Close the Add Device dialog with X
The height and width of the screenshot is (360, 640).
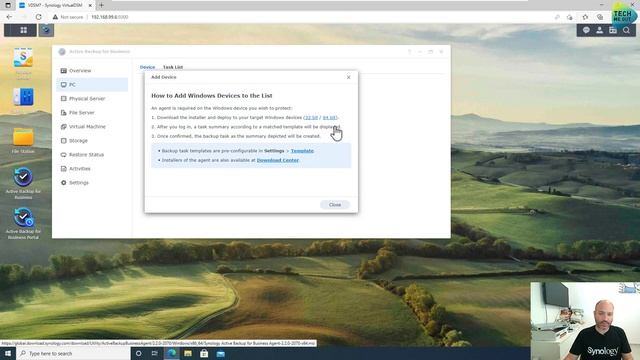tap(349, 77)
